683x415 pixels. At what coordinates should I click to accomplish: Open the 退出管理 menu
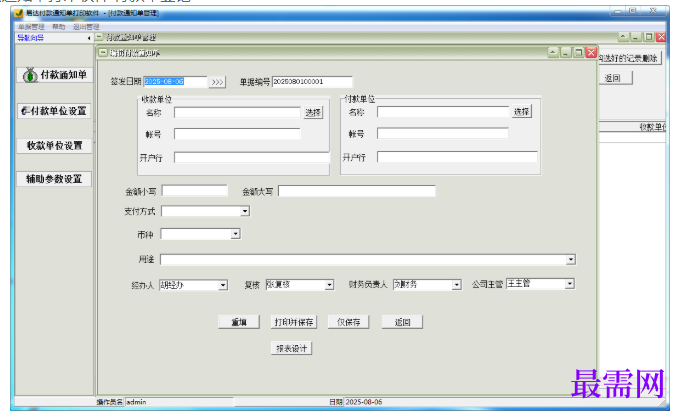[x=86, y=27]
